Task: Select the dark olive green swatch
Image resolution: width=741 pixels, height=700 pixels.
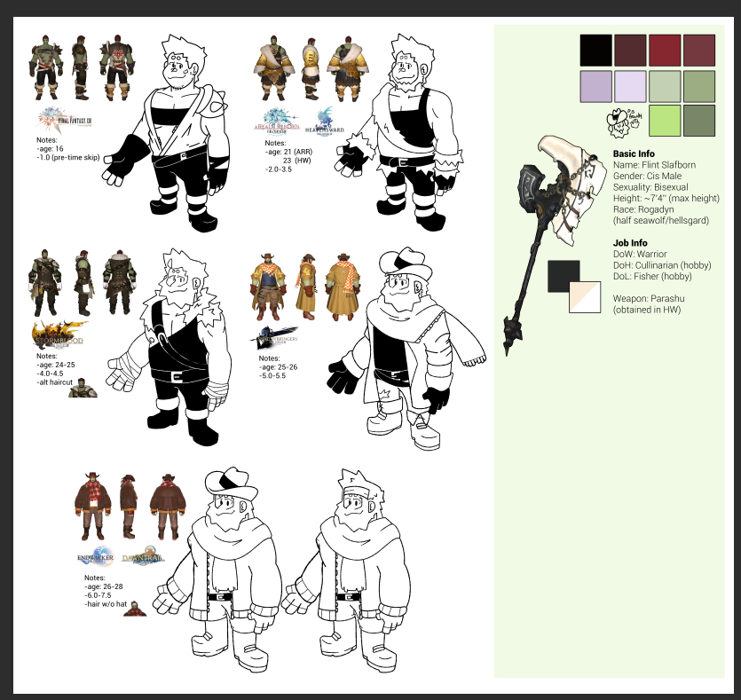Action: [698, 120]
